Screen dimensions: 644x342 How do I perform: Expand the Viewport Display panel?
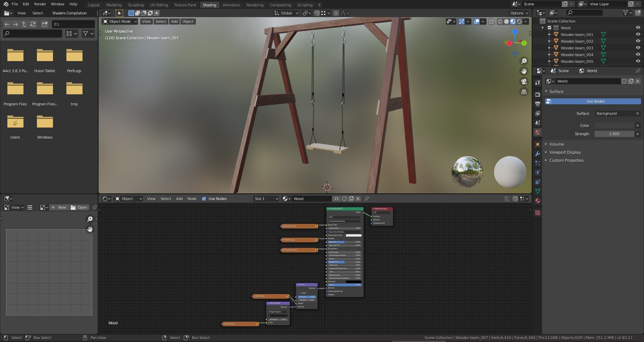pos(565,152)
